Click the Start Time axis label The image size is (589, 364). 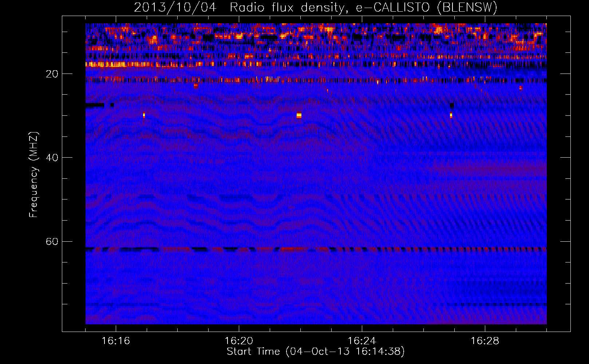pyautogui.click(x=316, y=352)
